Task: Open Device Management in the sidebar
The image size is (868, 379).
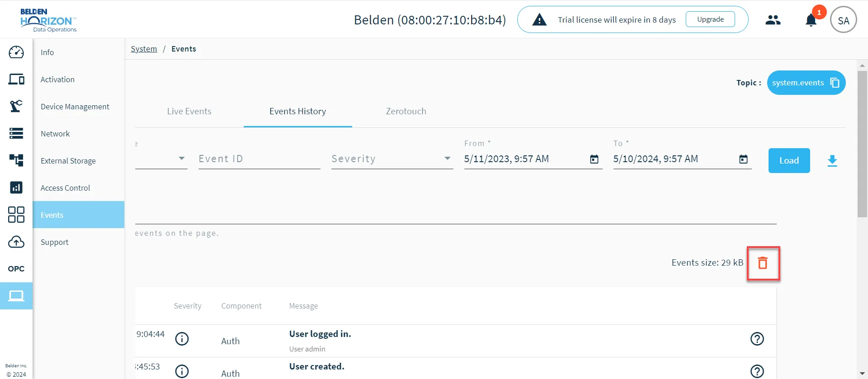Action: (x=79, y=106)
